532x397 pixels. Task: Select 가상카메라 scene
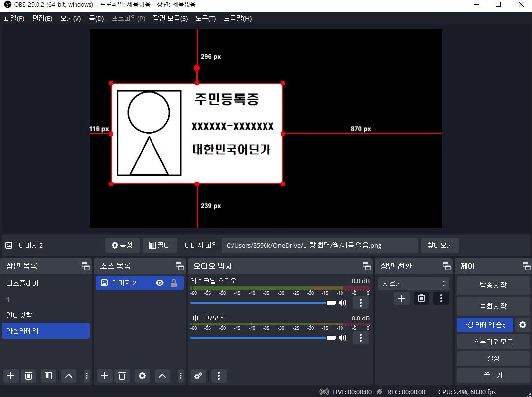coord(46,331)
